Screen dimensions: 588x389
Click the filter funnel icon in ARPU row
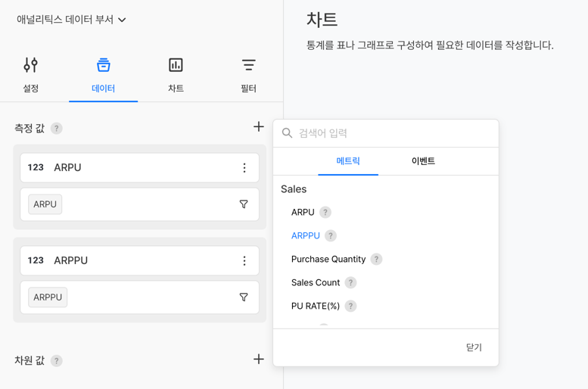(x=244, y=204)
